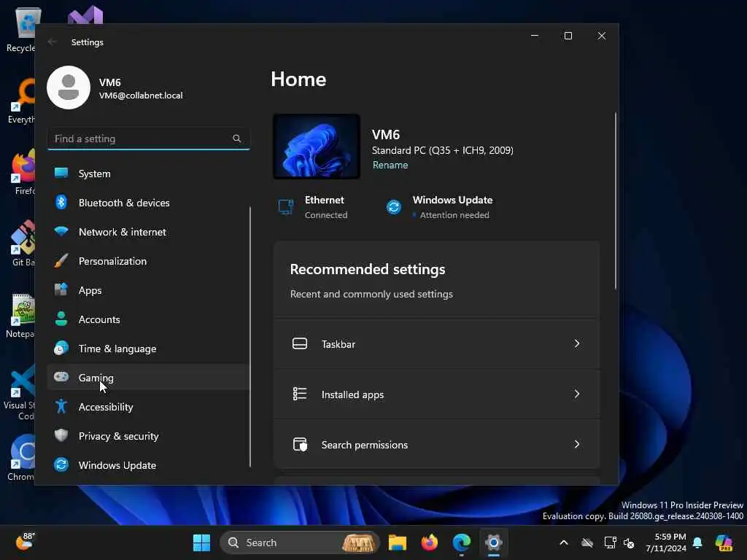
Task: Select Time & language in the sidebar
Action: pyautogui.click(x=149, y=349)
